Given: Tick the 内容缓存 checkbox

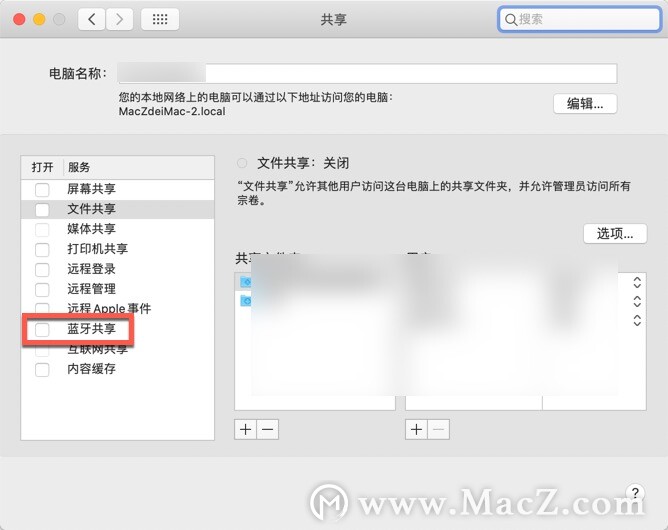Looking at the screenshot, I should [42, 369].
